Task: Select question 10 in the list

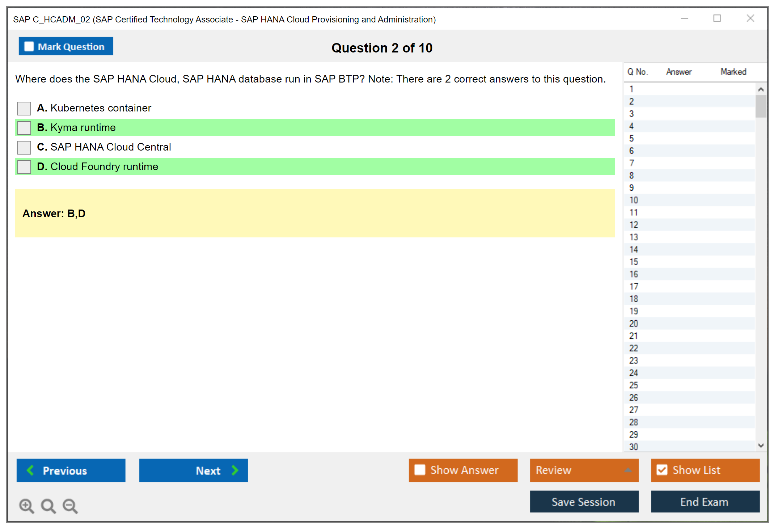Action: click(x=634, y=200)
